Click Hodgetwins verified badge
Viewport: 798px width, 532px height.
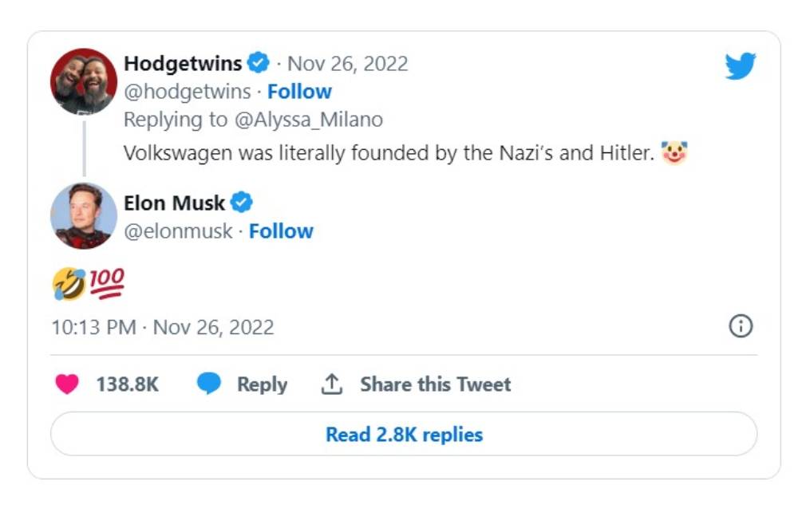(x=257, y=63)
